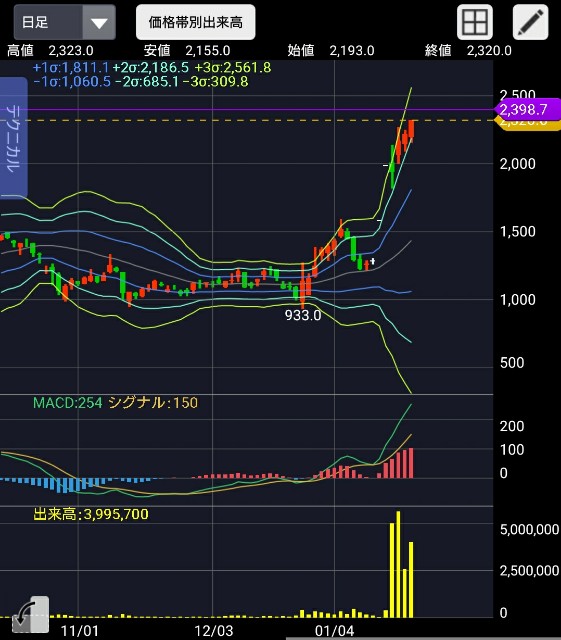Screen dimensions: 561x640
Task: Click the -1σ:1,060.5 Bollinger label
Action: coord(72,82)
